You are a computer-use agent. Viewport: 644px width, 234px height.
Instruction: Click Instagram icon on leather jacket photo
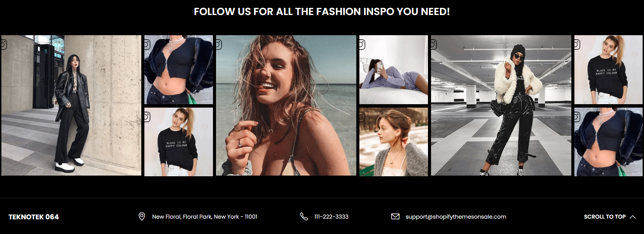[x=4, y=45]
